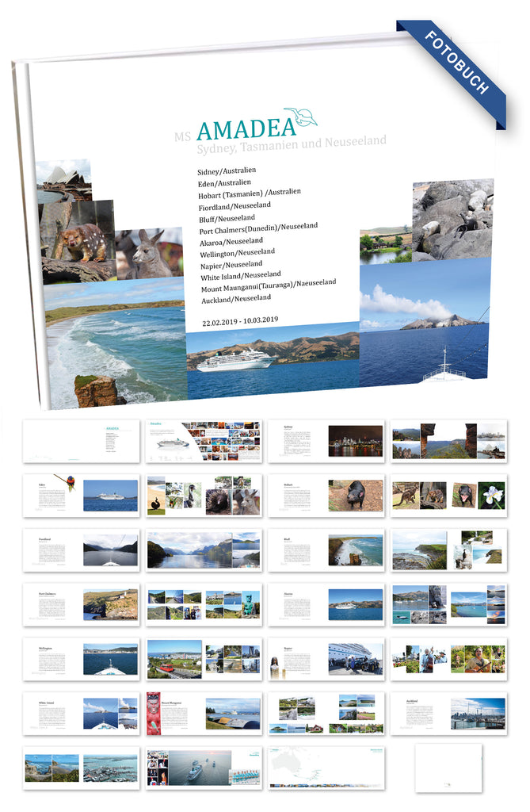Click the Sydney Opera House cover photo
Viewport: 530px width, 812px height.
(x=64, y=179)
